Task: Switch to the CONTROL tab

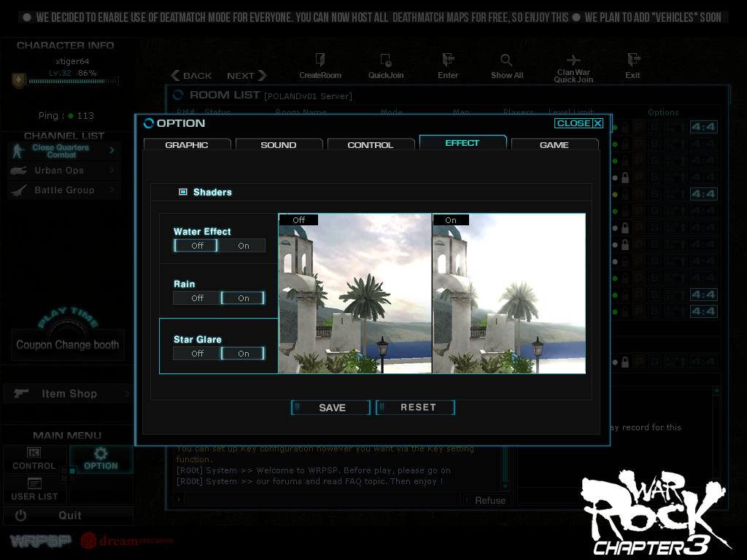Action: click(371, 145)
